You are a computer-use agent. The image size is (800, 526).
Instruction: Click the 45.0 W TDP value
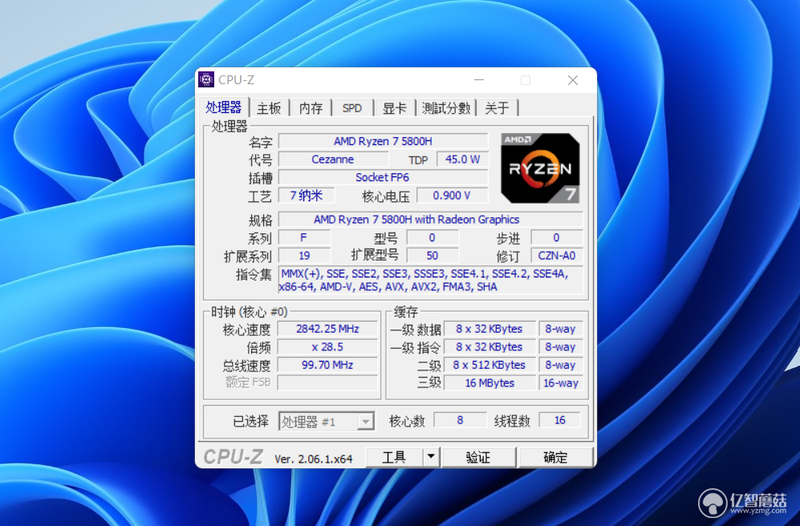click(x=462, y=159)
